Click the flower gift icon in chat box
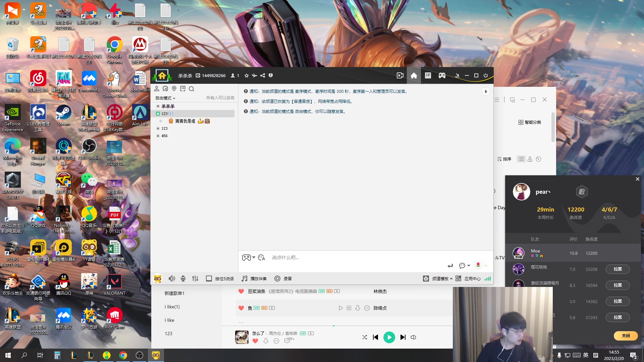Screen dimensions: 644x362 478,265
